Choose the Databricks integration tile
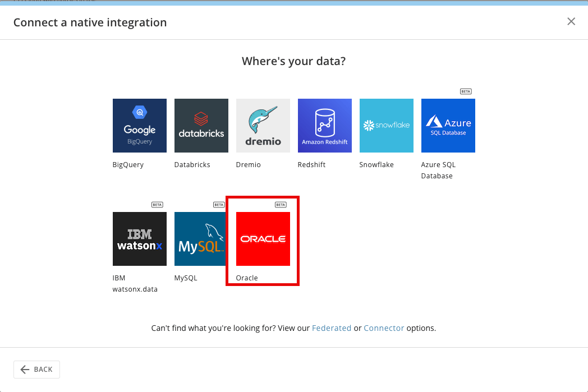This screenshot has height=392, width=588. (201, 126)
